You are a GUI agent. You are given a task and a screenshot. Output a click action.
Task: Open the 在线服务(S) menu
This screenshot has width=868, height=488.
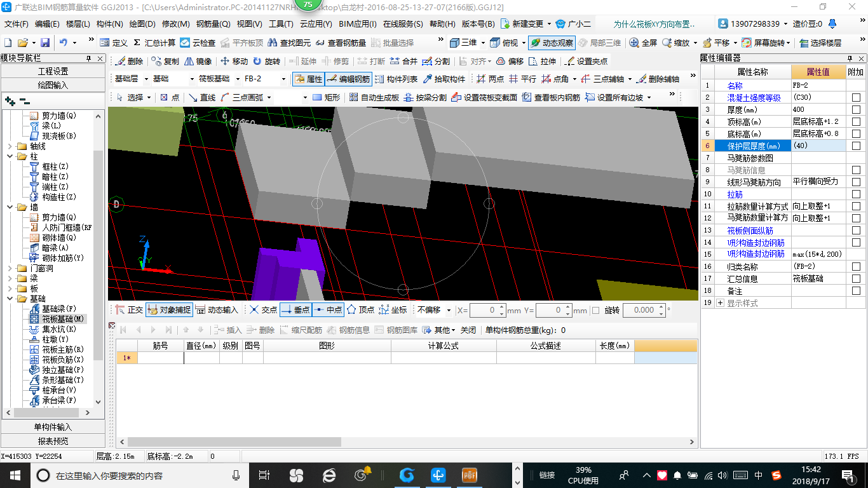click(x=403, y=24)
